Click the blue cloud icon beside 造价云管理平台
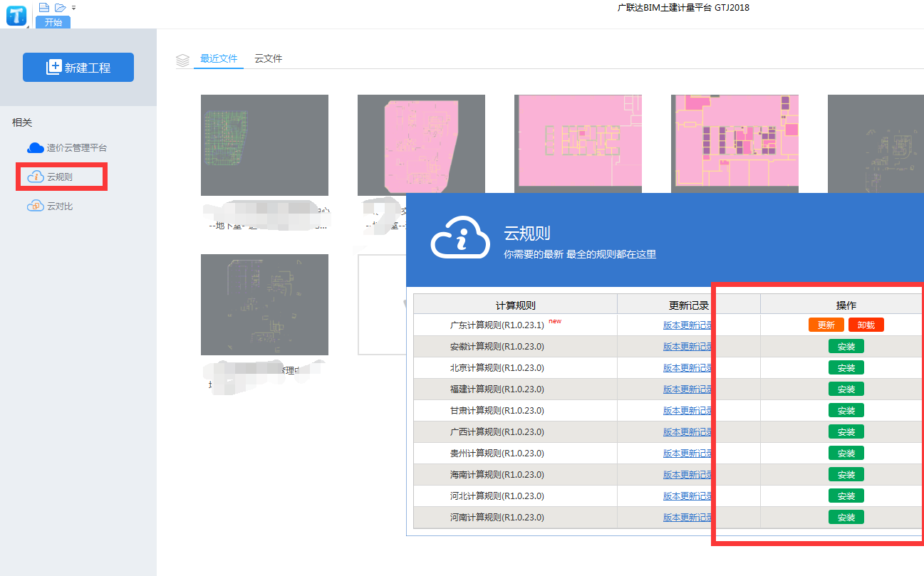The width and height of the screenshot is (924, 576). tap(36, 148)
